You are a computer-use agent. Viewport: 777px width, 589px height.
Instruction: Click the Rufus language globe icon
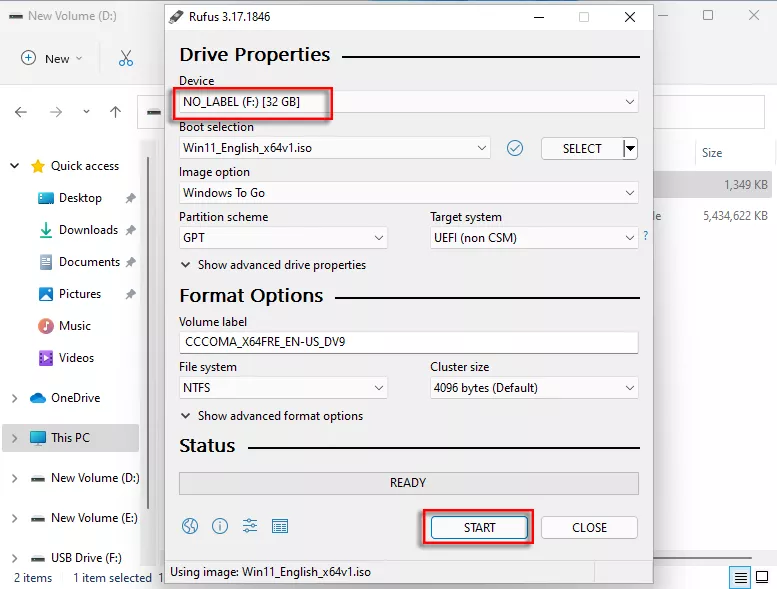pyautogui.click(x=190, y=526)
